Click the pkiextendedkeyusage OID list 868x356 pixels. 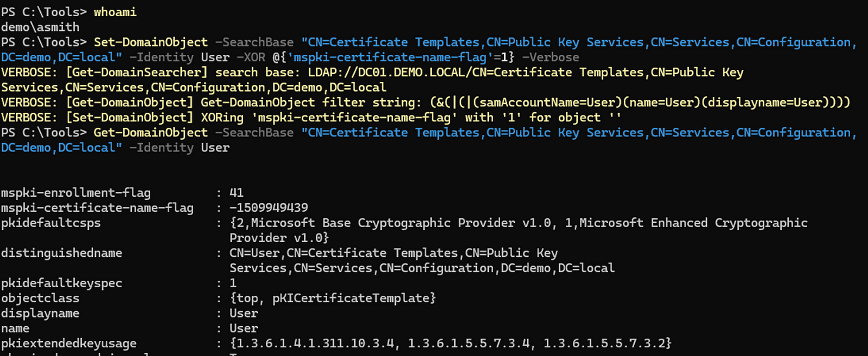click(x=450, y=343)
